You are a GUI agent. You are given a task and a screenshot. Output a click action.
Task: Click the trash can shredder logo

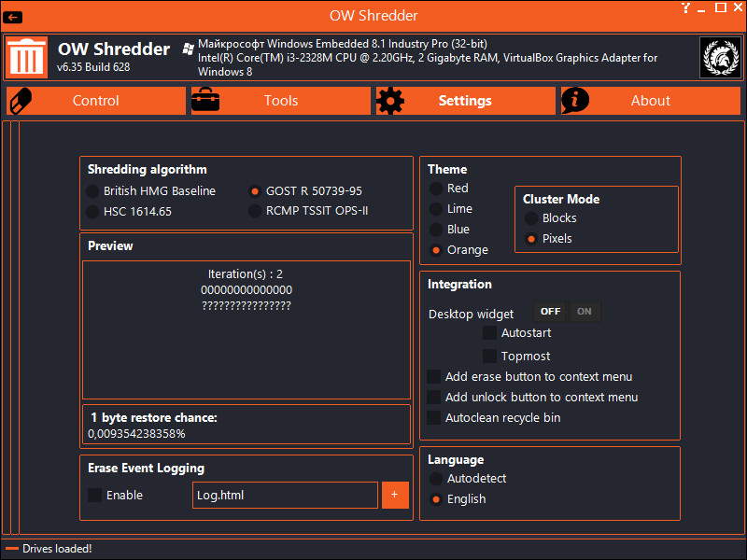(x=27, y=57)
